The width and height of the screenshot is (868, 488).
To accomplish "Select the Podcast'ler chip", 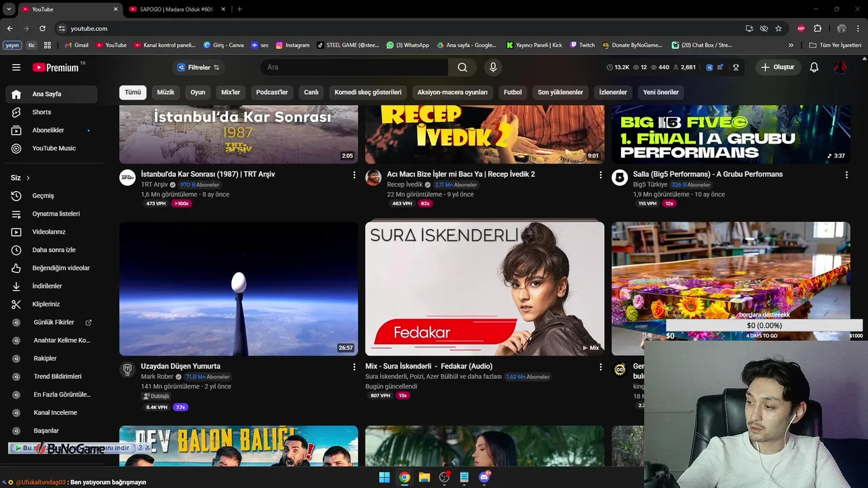I will (272, 92).
